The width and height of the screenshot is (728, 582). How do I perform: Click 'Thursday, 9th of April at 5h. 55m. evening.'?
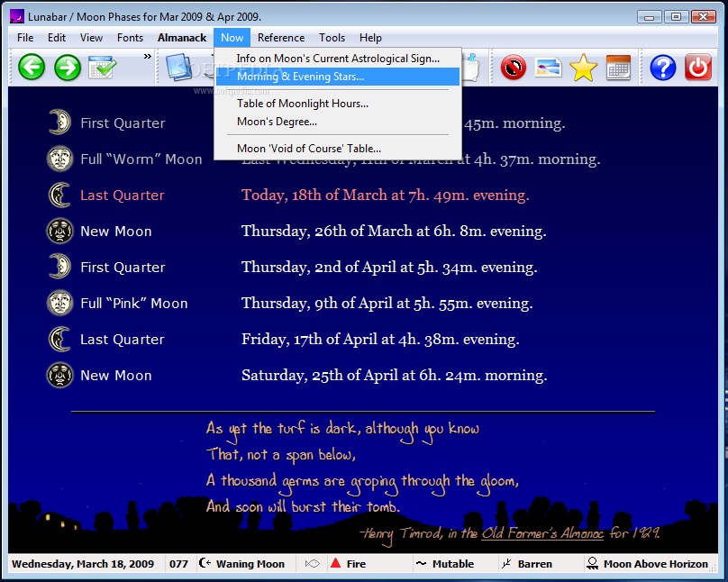point(387,304)
